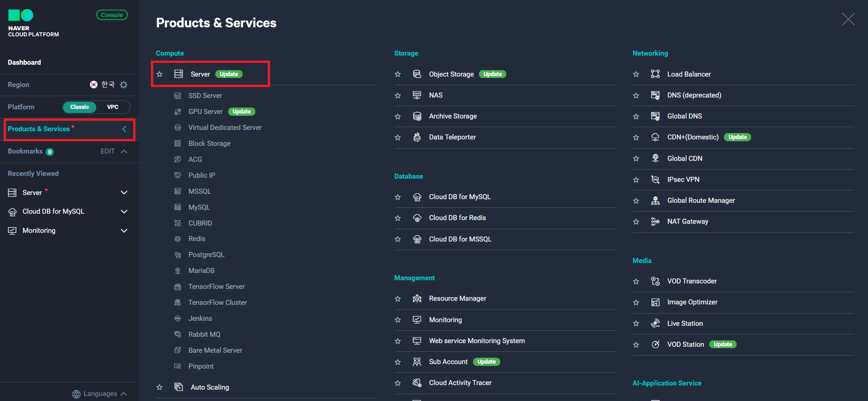Viewport: 868px width, 401px height.
Task: Star the Monitoring service in Management
Action: (x=398, y=320)
